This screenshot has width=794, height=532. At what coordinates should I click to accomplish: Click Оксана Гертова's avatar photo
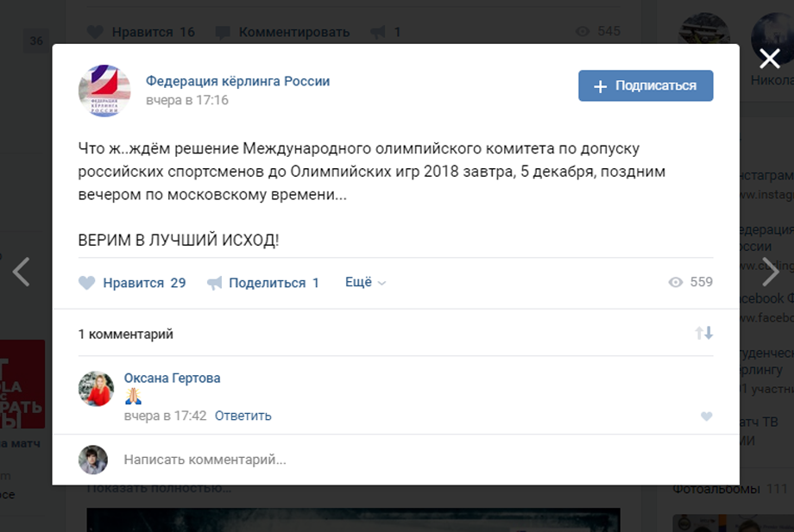point(96,389)
